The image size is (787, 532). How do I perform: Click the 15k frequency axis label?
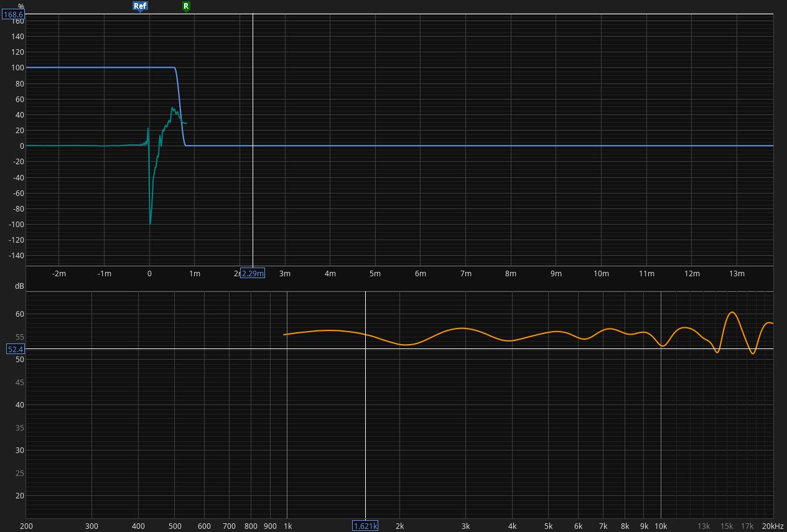point(727,526)
